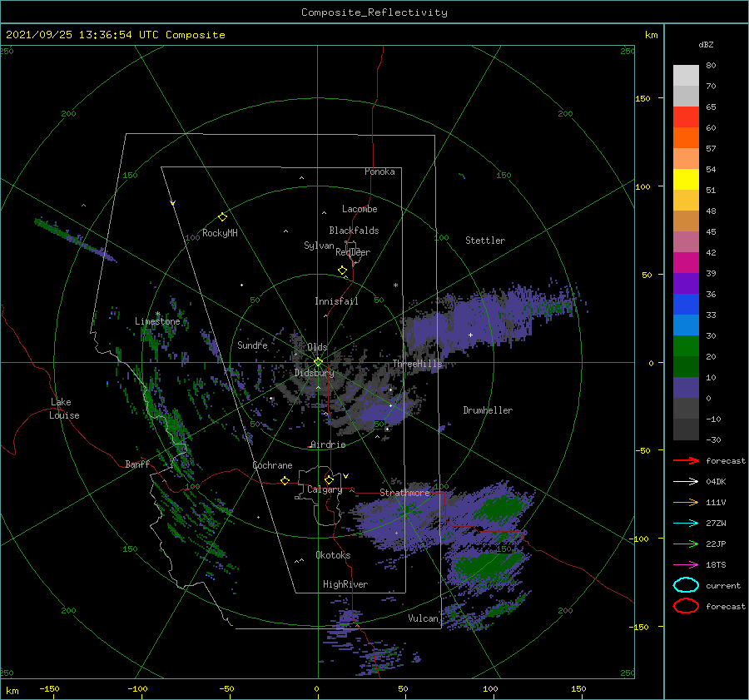This screenshot has height=700, width=749.
Task: Click the Composite_Reflectivity title
Action: (x=374, y=12)
